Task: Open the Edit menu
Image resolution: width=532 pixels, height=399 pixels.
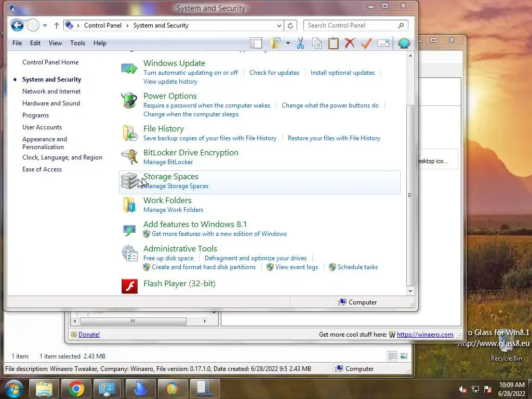Action: [x=35, y=43]
